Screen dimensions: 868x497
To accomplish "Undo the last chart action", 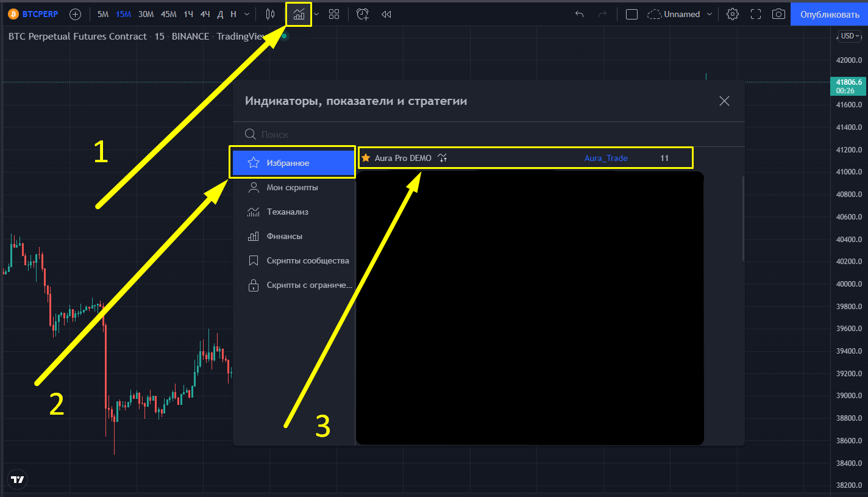I will pos(580,14).
